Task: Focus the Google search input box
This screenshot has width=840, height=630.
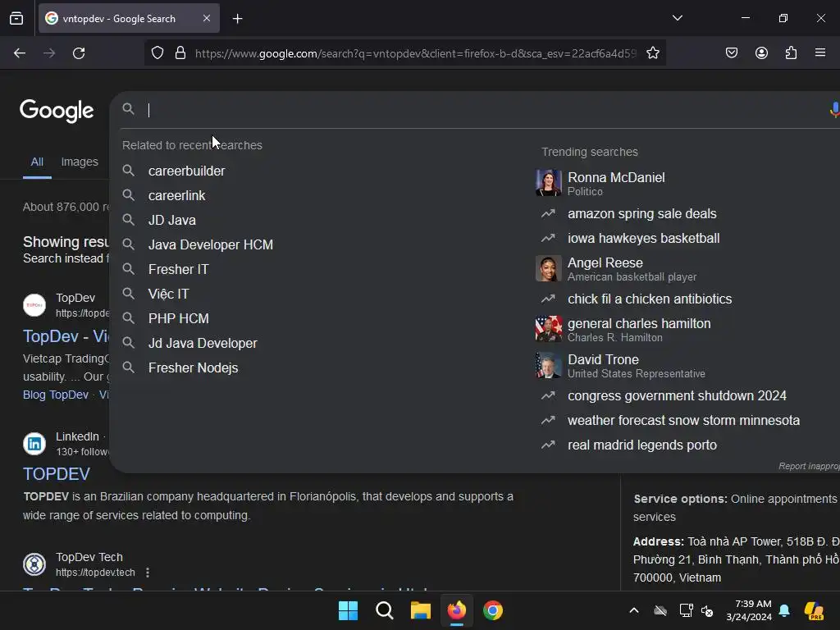Action: coord(482,110)
